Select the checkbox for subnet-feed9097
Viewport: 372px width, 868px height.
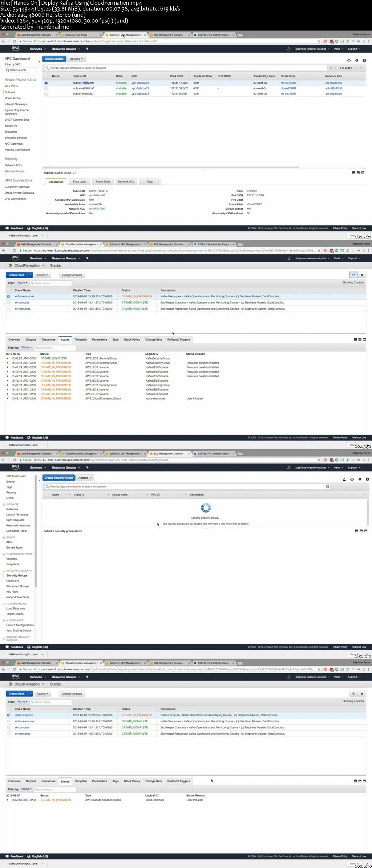pos(46,94)
